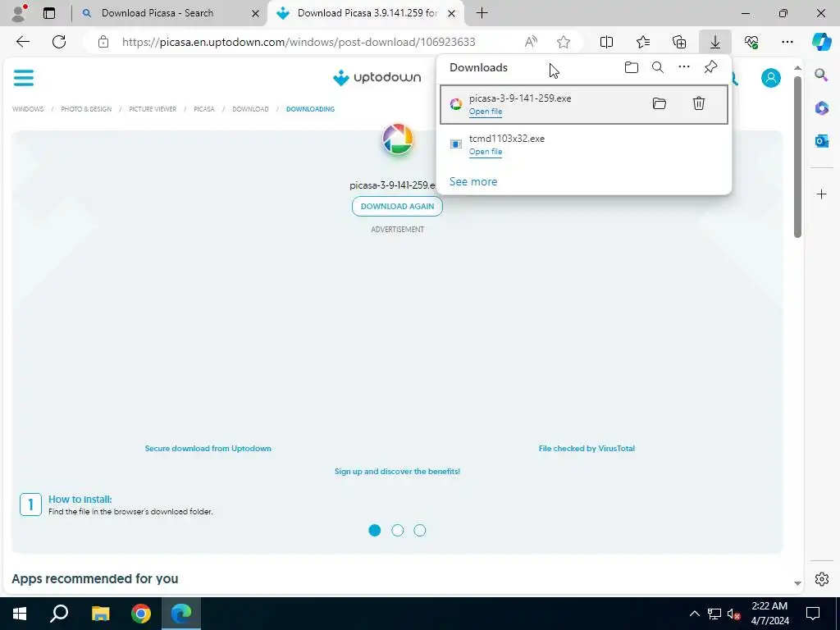Search downloads with the magnifier icon

click(658, 67)
